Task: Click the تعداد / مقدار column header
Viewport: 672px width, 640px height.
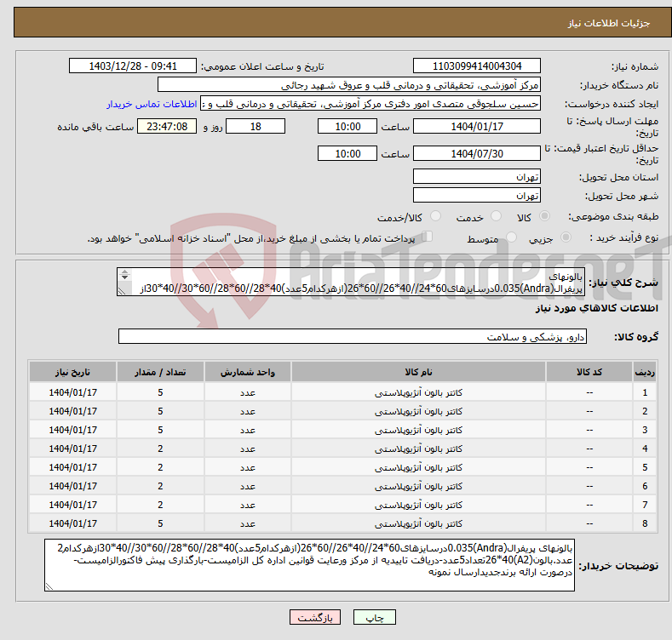Action: pyautogui.click(x=160, y=373)
